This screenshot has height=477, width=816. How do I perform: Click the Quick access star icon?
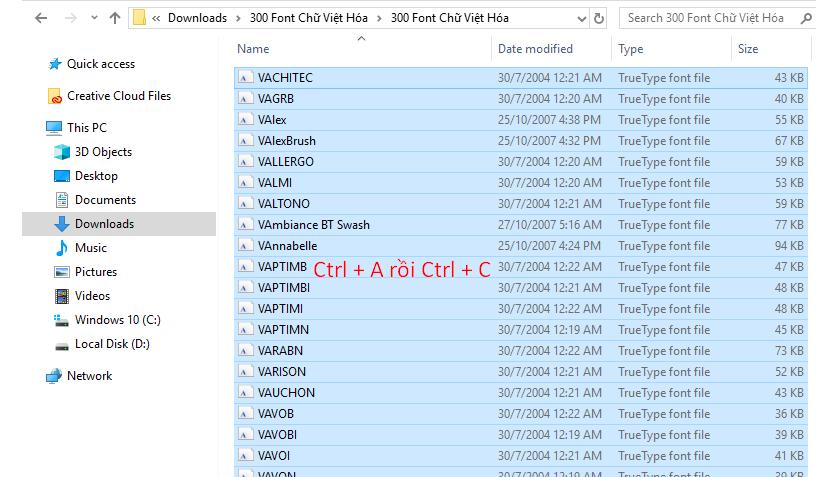tap(55, 64)
